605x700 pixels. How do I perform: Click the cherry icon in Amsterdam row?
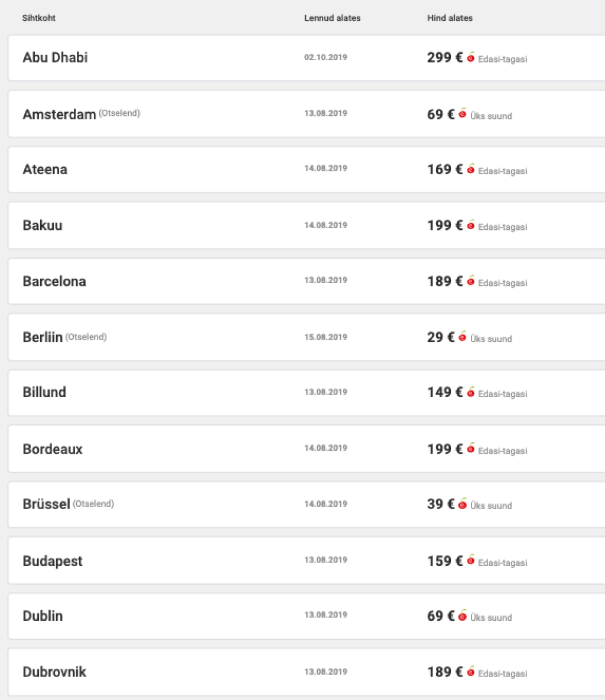coord(463,113)
